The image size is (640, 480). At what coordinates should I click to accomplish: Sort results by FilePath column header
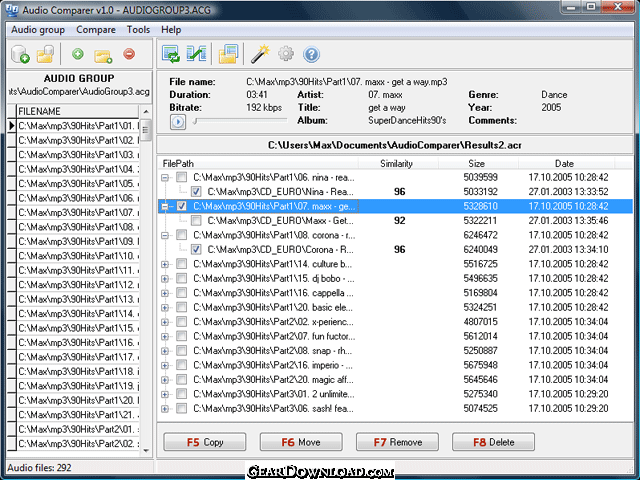click(258, 163)
